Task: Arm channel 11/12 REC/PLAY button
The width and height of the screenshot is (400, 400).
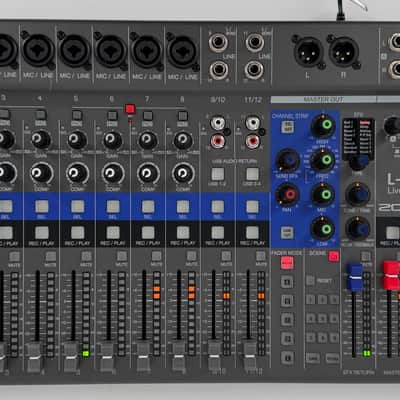Action: tap(252, 232)
